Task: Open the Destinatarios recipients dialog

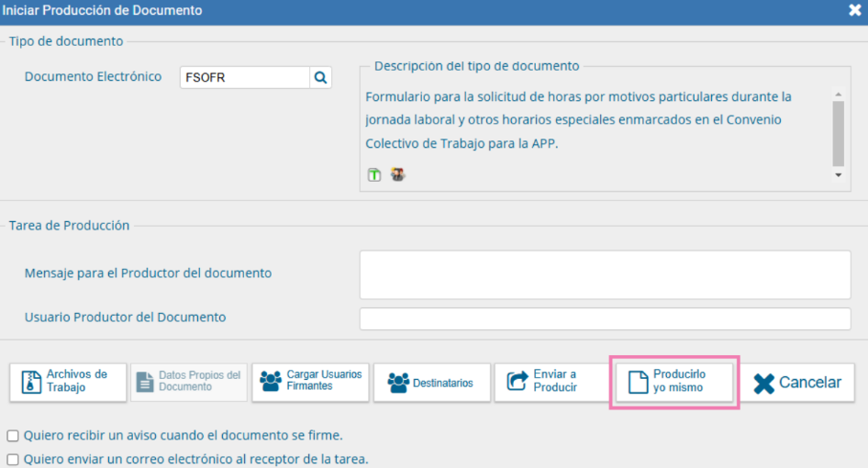Action: [431, 382]
